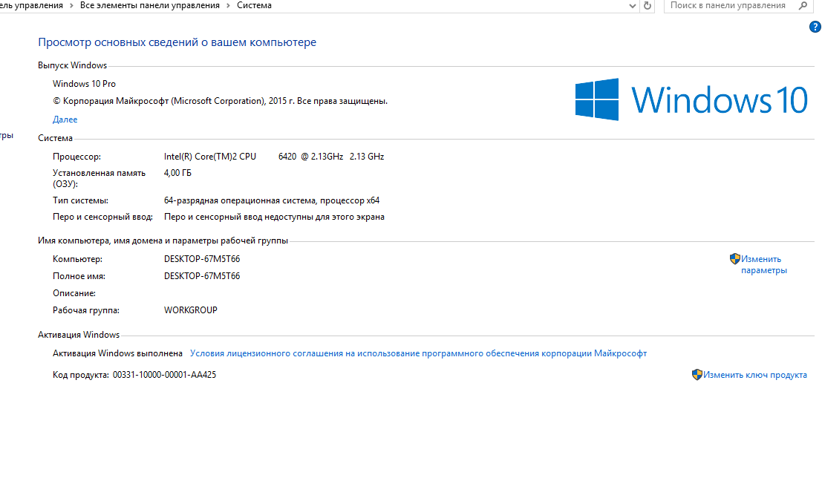Select the Система breadcrumb

[x=254, y=6]
